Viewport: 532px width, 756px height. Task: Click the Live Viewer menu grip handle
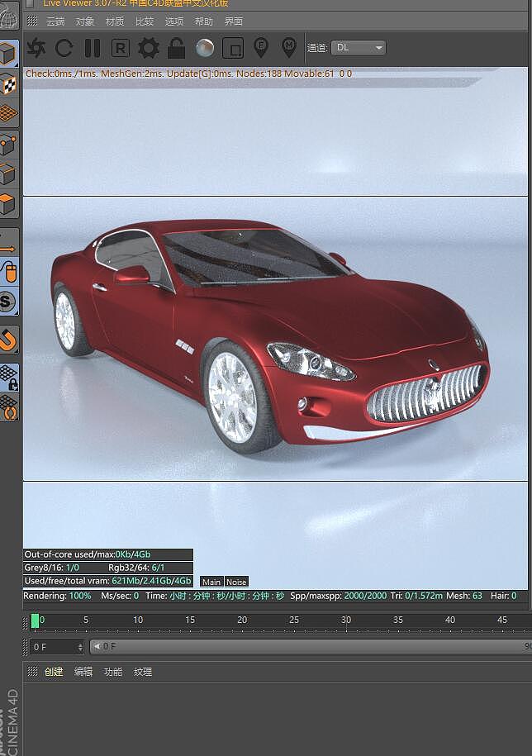pos(32,21)
